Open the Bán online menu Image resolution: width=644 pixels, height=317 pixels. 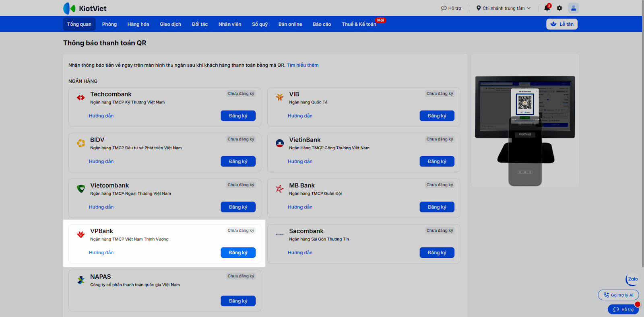tap(290, 24)
